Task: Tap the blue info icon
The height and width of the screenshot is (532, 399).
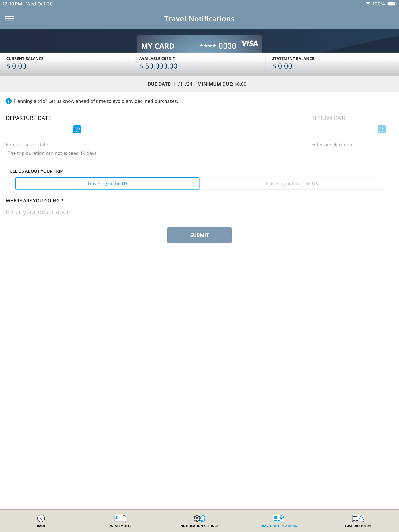Action: [9, 101]
